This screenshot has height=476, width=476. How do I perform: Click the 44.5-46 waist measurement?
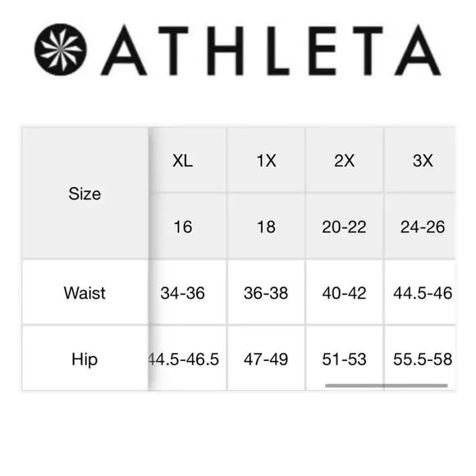[x=423, y=293]
